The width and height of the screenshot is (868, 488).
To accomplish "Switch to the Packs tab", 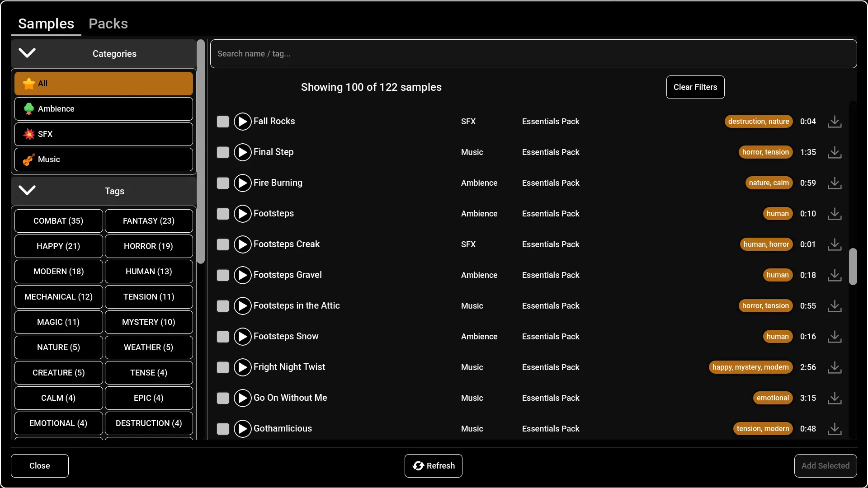I will click(108, 23).
